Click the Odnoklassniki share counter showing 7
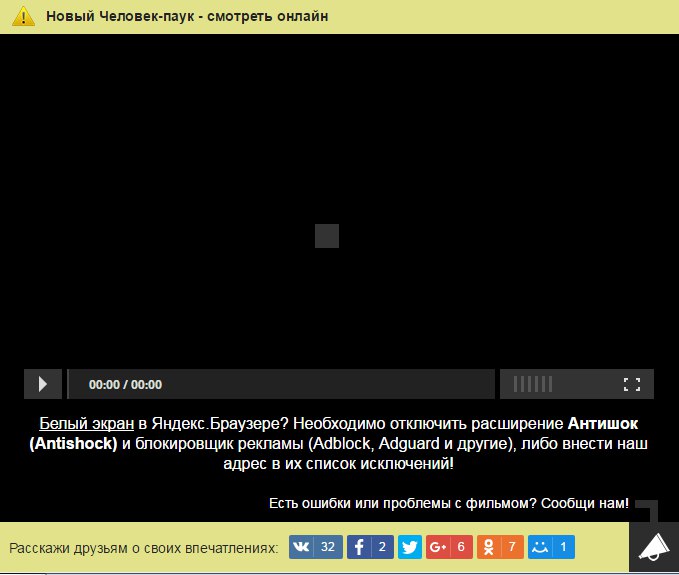 (511, 547)
